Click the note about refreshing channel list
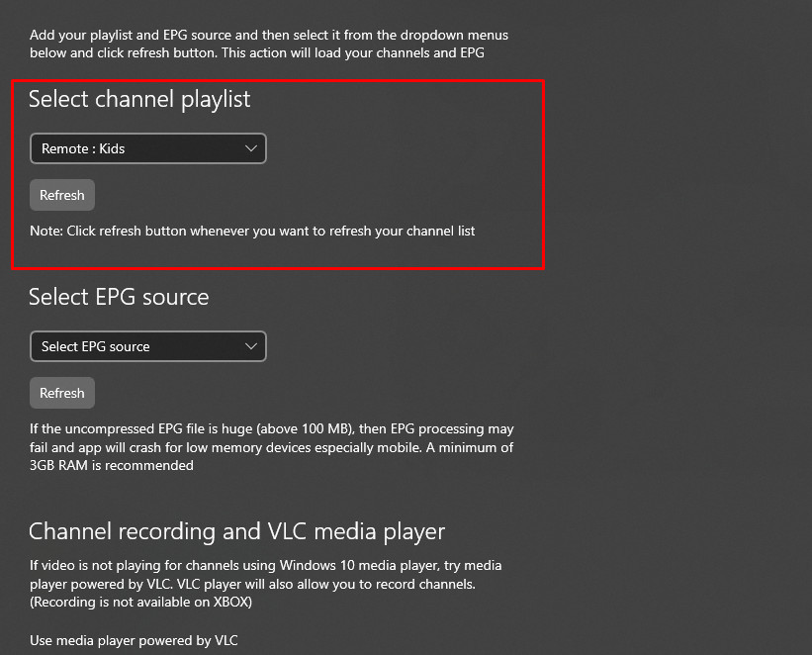The width and height of the screenshot is (812, 655). [x=252, y=232]
